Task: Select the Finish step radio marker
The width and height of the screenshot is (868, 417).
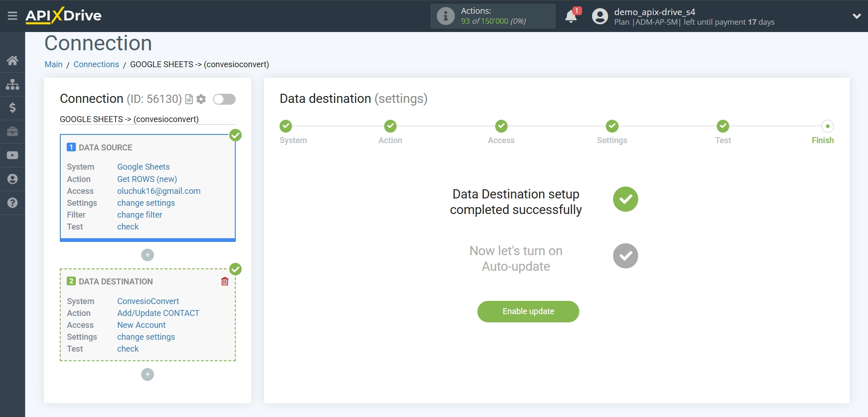Action: coord(827,126)
